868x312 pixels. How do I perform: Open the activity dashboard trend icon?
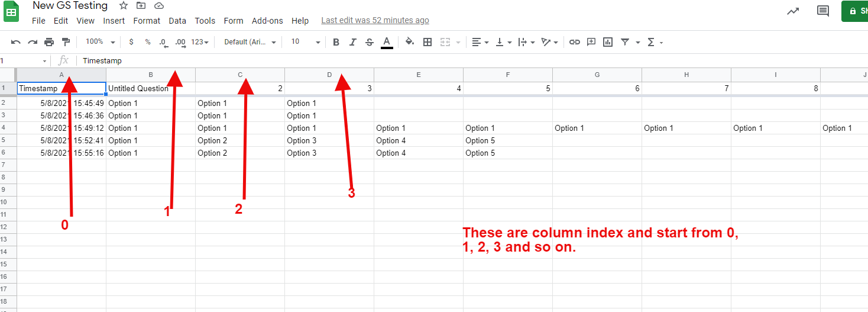793,11
